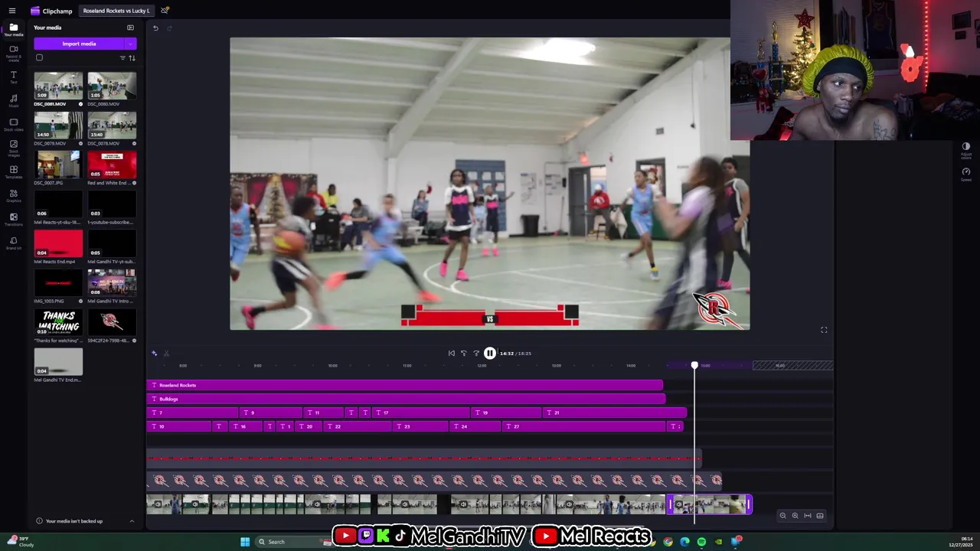Viewport: 980px width, 551px height.
Task: Open Chrome from the taskbar
Action: click(668, 542)
